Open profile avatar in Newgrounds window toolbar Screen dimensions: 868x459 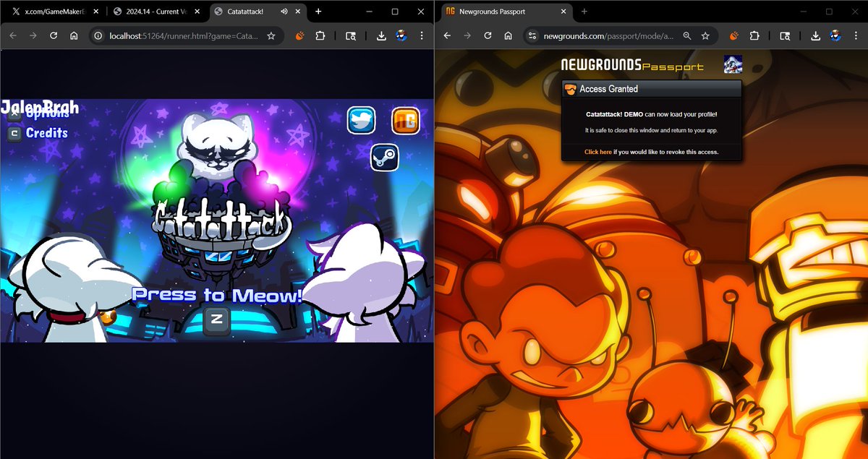(x=835, y=35)
